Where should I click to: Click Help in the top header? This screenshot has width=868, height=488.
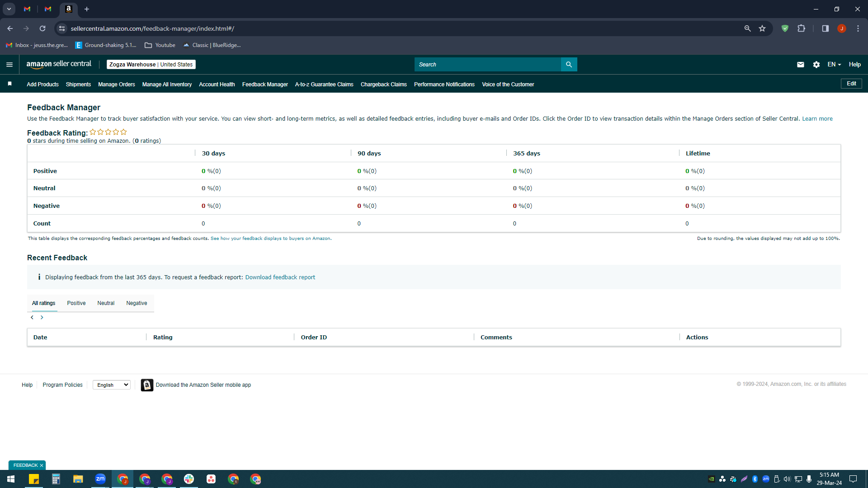pyautogui.click(x=854, y=65)
